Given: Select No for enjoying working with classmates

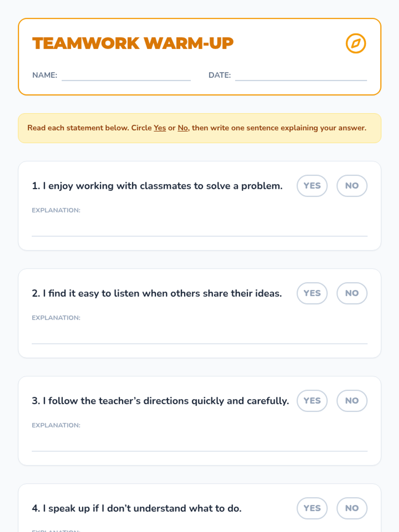Looking at the screenshot, I should (x=352, y=186).
